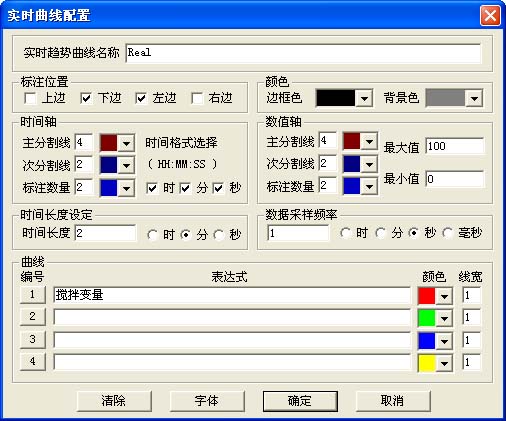Screen dimensions: 506x421
Task: Click the 取消 button
Action: (x=393, y=401)
